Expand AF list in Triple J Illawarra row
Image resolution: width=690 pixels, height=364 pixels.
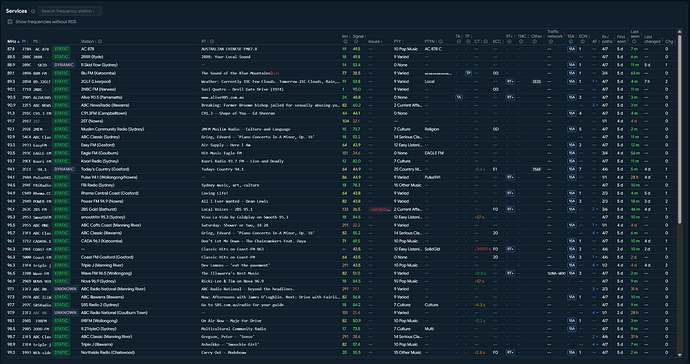click(x=595, y=345)
